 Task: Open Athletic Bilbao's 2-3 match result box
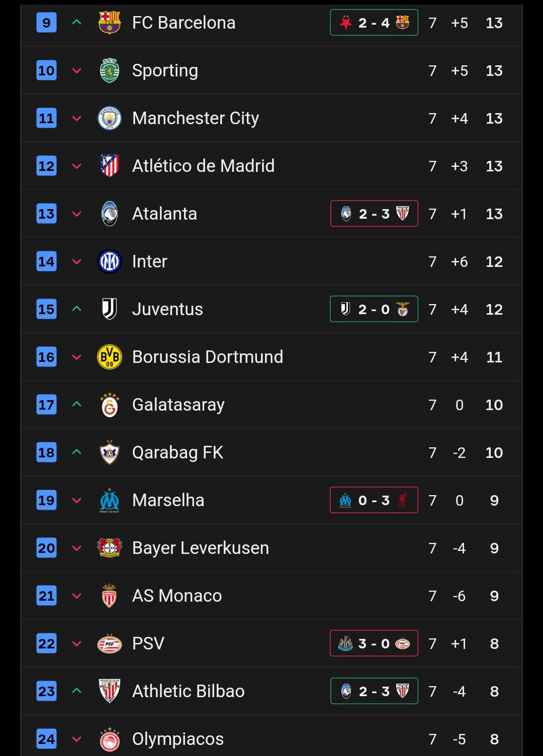point(374,691)
